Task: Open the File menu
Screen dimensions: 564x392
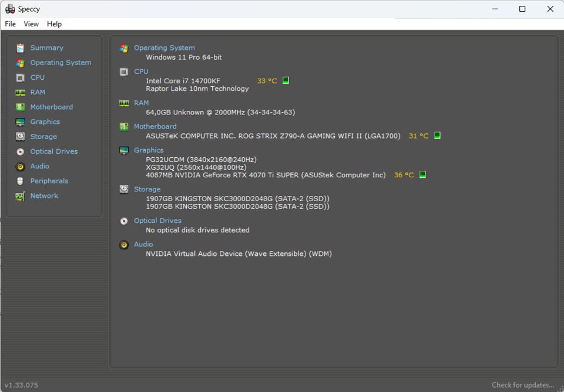Action: tap(11, 24)
